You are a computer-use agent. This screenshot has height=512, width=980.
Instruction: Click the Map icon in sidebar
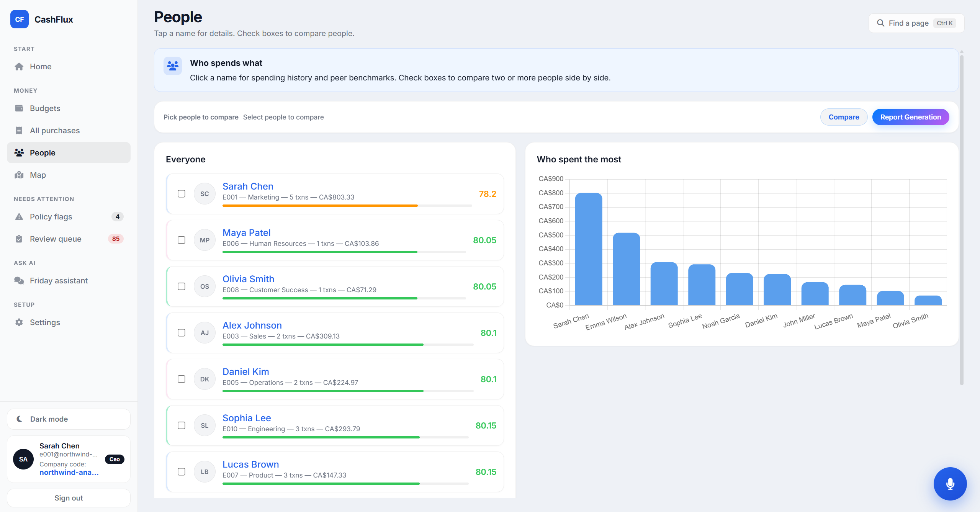point(19,175)
